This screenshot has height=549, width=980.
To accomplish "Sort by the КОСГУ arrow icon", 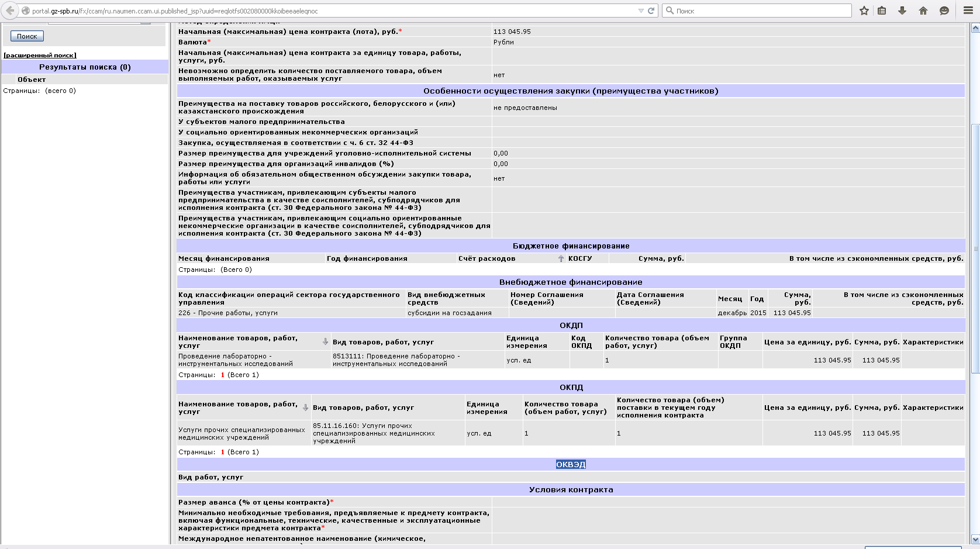I will click(x=561, y=258).
